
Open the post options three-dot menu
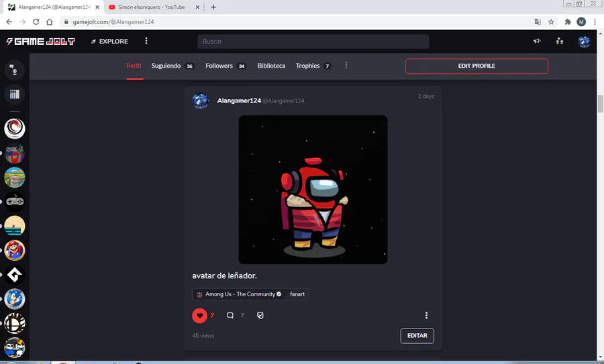click(426, 316)
